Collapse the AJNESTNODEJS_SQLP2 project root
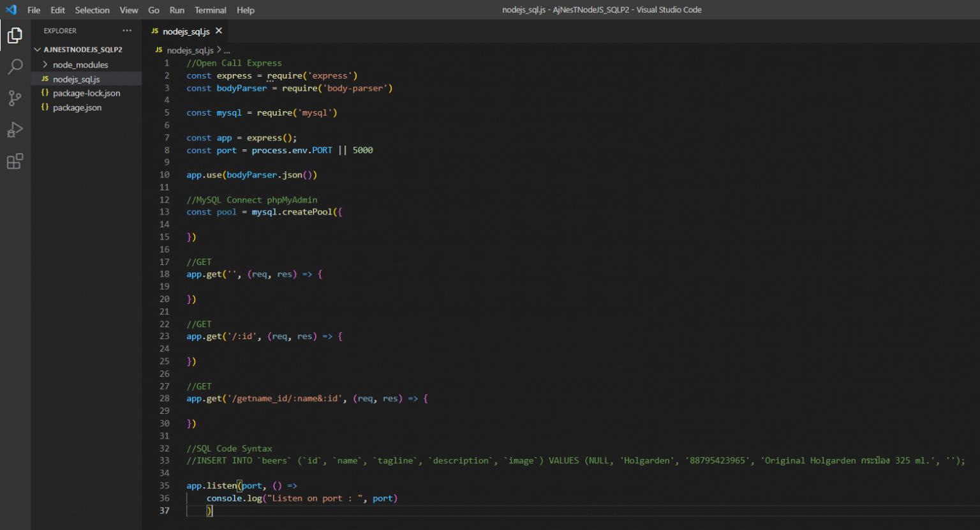The height and width of the screenshot is (530, 980). [x=38, y=49]
